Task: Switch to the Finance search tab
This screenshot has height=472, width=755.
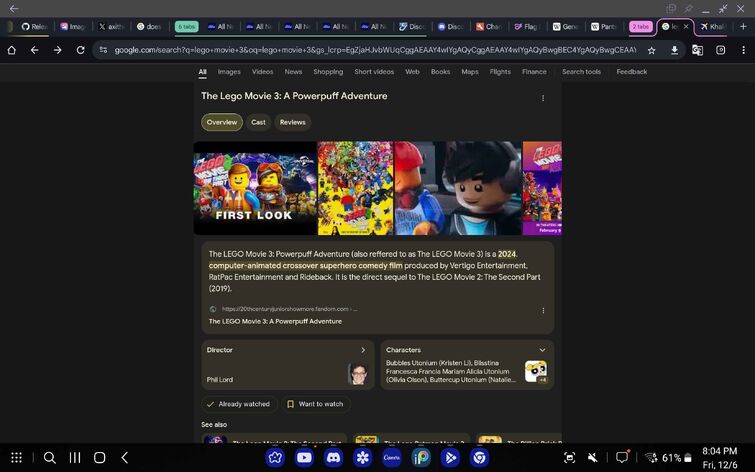Action: click(x=534, y=72)
